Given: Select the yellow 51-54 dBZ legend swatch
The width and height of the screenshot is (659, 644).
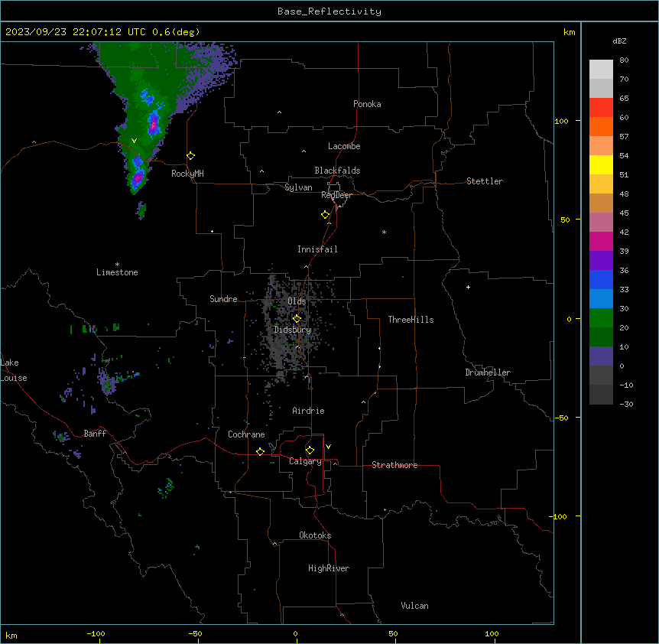Looking at the screenshot, I should pyautogui.click(x=601, y=164).
